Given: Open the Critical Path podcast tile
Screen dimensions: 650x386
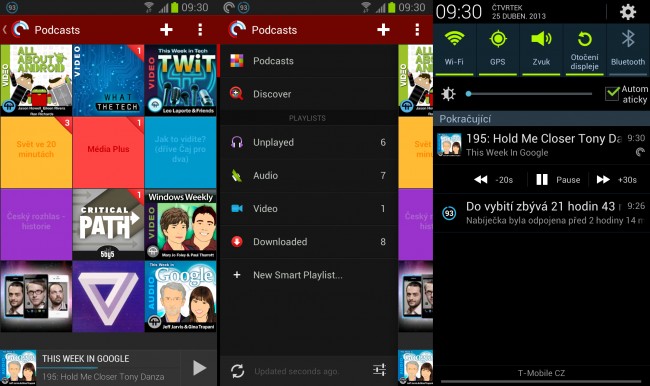Looking at the screenshot, I should click(108, 224).
